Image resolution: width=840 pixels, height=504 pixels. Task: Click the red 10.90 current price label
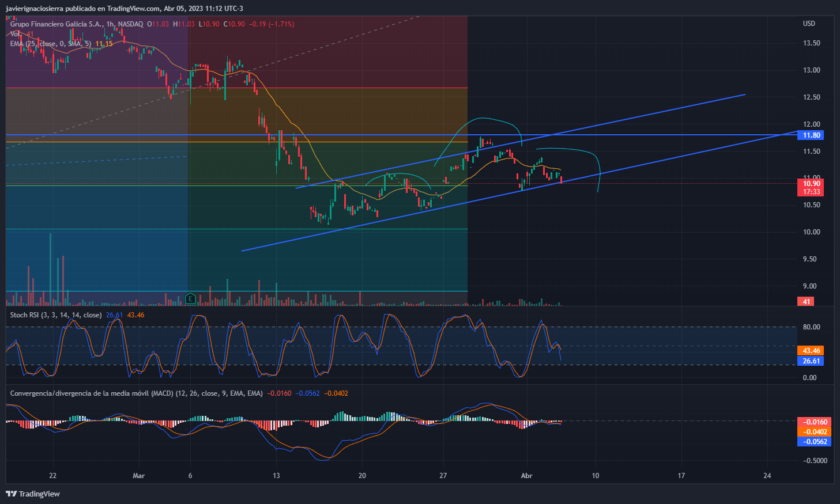811,184
